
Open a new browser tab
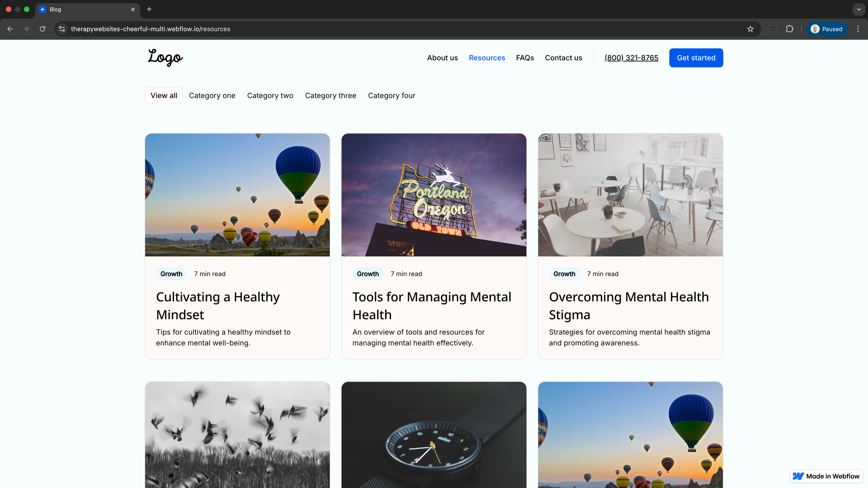pyautogui.click(x=149, y=9)
